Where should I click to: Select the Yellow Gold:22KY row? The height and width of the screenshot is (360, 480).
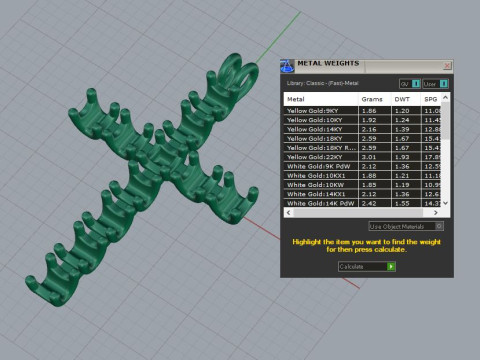[x=362, y=157]
